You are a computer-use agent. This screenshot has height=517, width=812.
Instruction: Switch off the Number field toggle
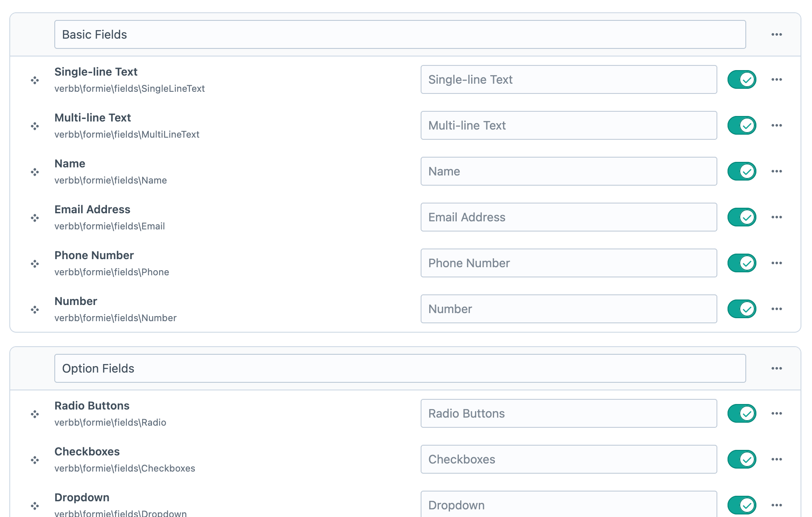(742, 309)
